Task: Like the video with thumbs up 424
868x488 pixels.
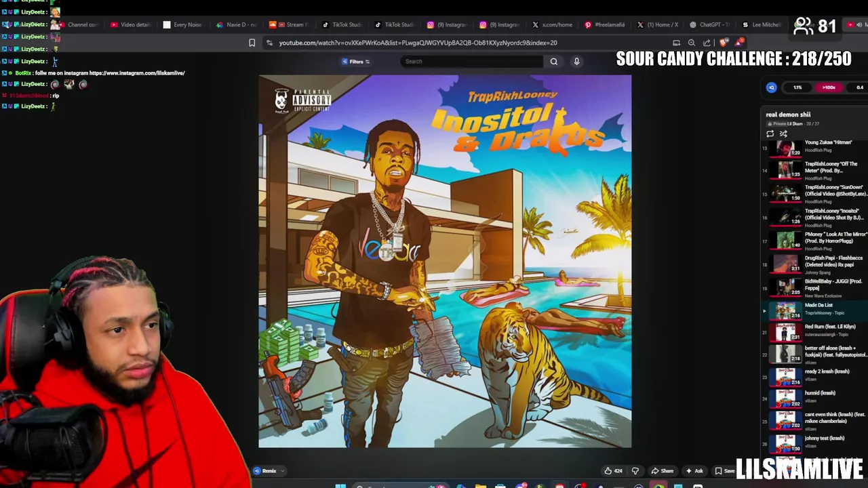Action: (x=613, y=471)
